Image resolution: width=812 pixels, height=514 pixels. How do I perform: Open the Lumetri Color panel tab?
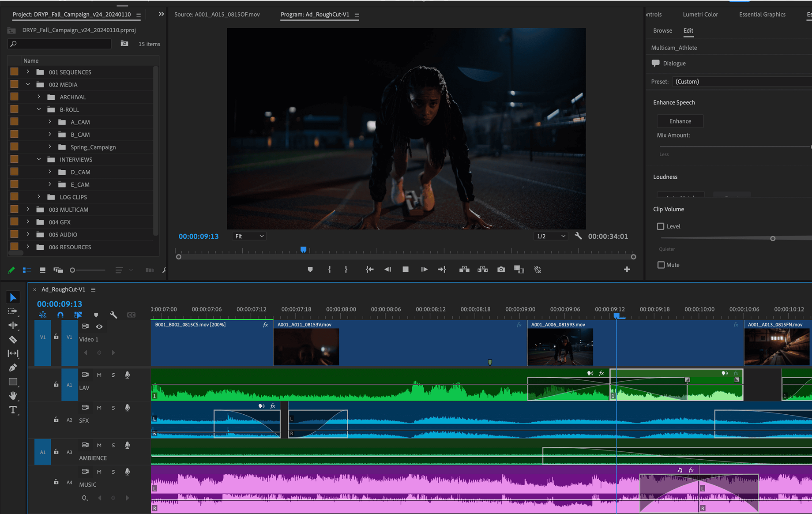click(700, 15)
